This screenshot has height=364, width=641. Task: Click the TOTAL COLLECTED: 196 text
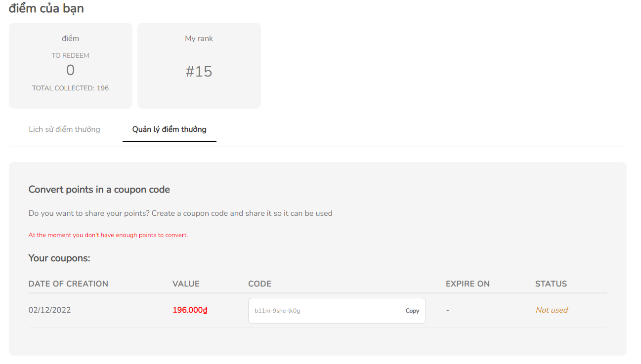tap(70, 88)
